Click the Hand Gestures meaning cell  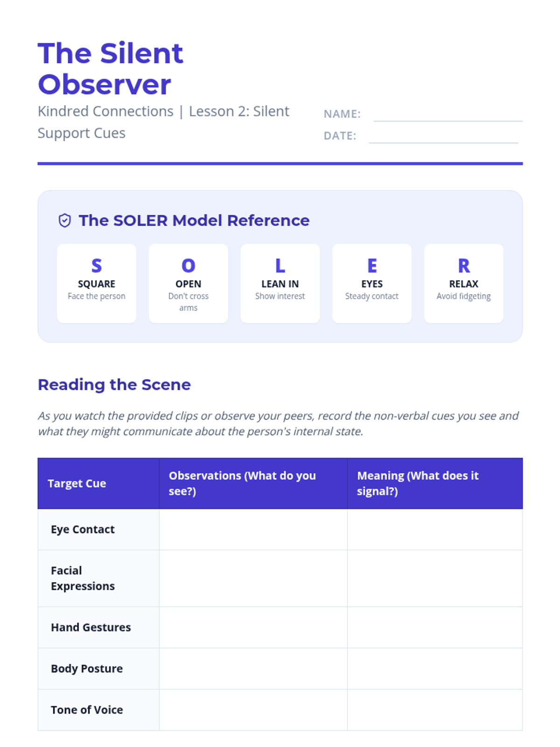pyautogui.click(x=435, y=627)
